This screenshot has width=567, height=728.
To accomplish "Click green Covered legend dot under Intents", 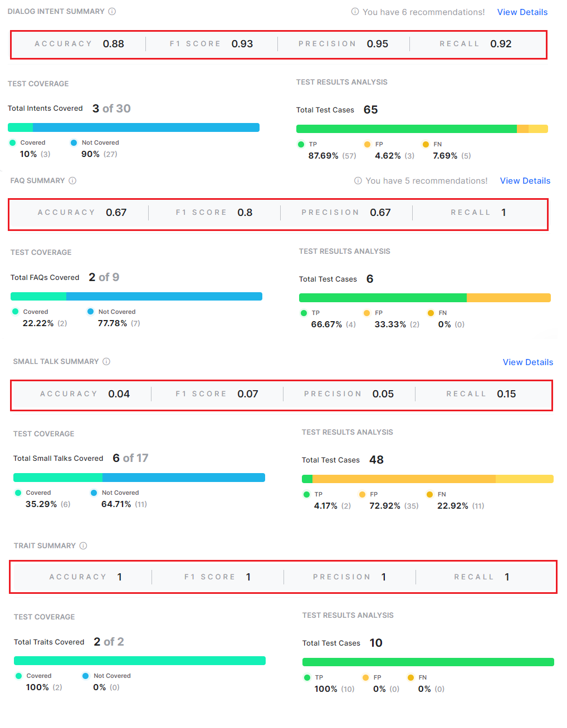I will pos(13,143).
